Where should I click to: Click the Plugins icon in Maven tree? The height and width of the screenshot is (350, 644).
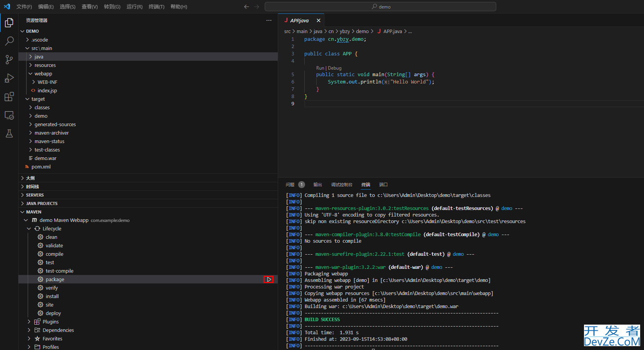click(x=37, y=322)
